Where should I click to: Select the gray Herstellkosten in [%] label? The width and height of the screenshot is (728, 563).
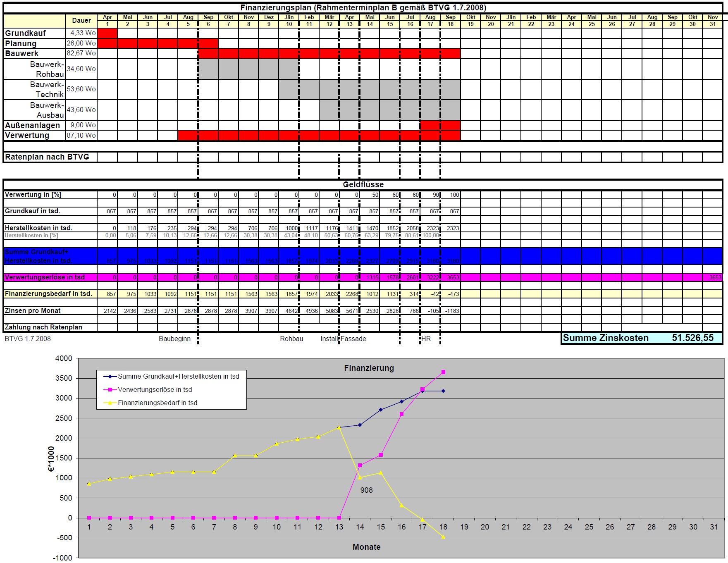tap(31, 236)
